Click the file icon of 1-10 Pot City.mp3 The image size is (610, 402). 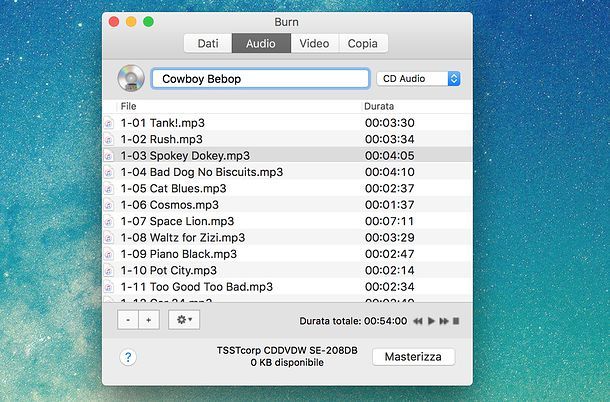[x=109, y=270]
